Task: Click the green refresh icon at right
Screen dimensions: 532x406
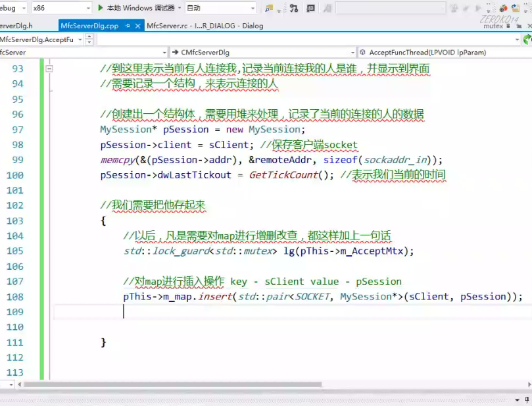Action: click(x=527, y=39)
